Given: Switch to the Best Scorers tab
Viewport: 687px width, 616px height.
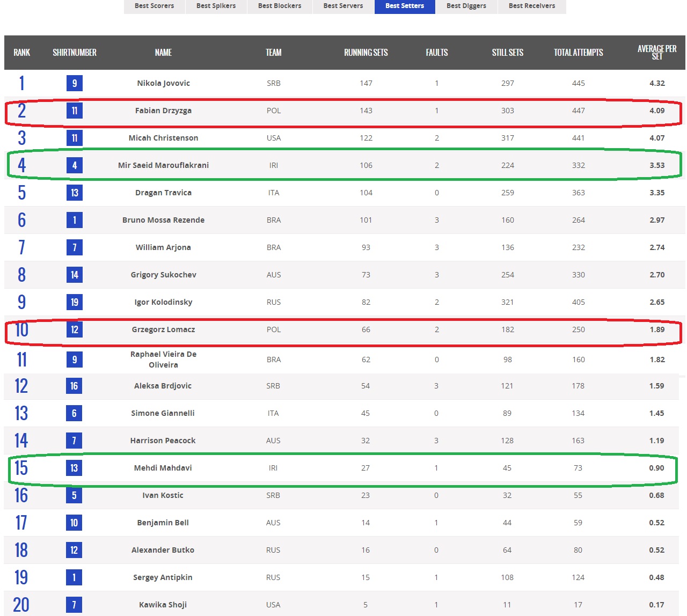Looking at the screenshot, I should tap(154, 6).
